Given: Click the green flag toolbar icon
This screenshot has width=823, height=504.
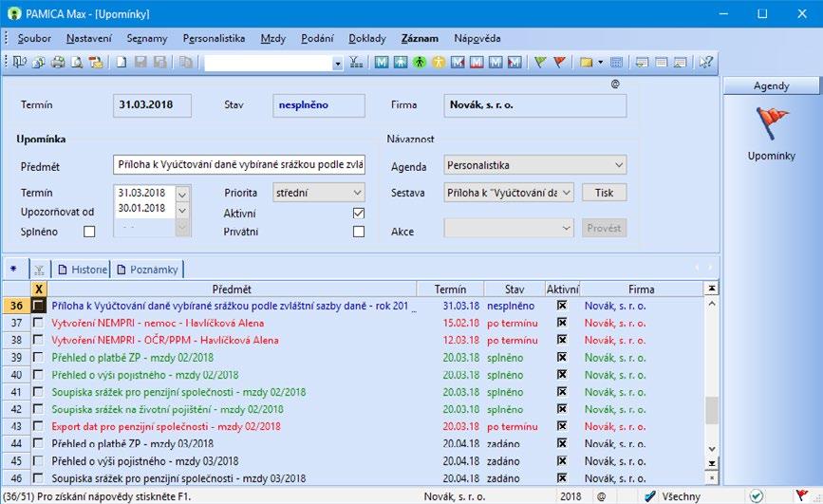Looking at the screenshot, I should click(540, 62).
